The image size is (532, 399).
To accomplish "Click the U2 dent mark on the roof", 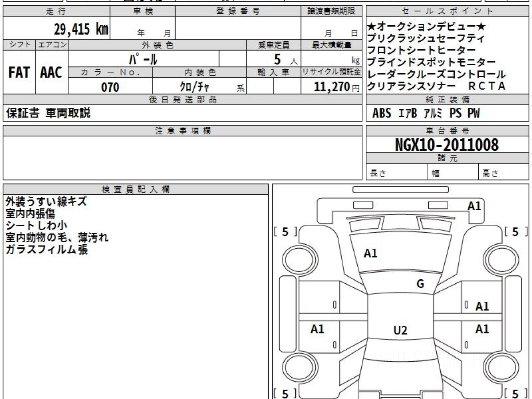I will coord(400,330).
